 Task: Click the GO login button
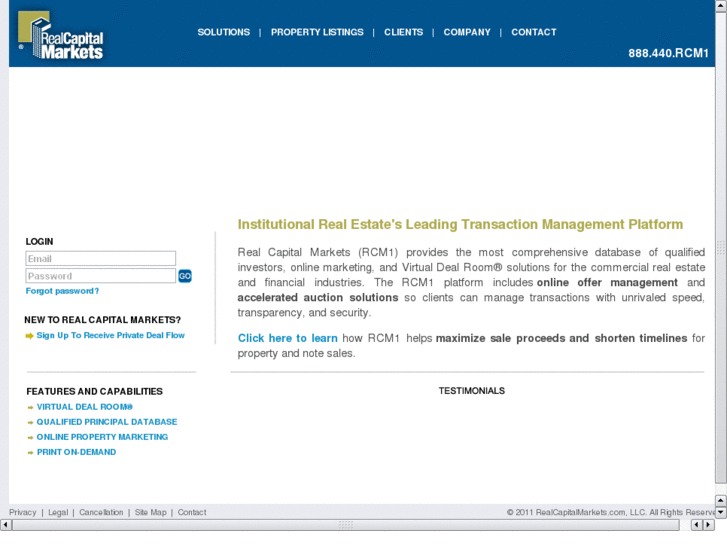(x=185, y=276)
